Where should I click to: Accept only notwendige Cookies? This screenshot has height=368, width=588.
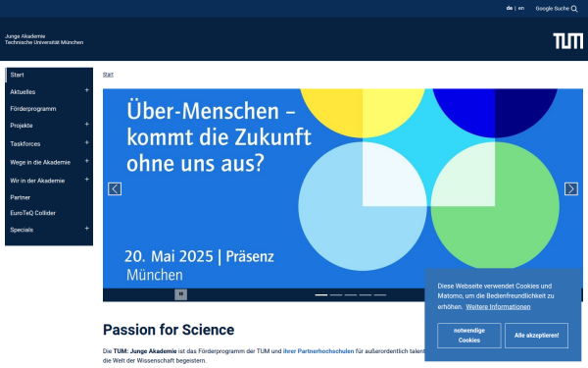(x=469, y=336)
